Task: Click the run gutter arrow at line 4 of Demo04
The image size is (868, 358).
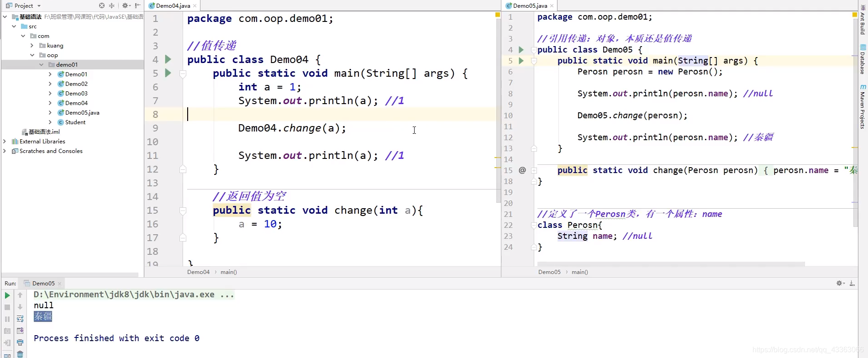Action: pyautogui.click(x=168, y=59)
